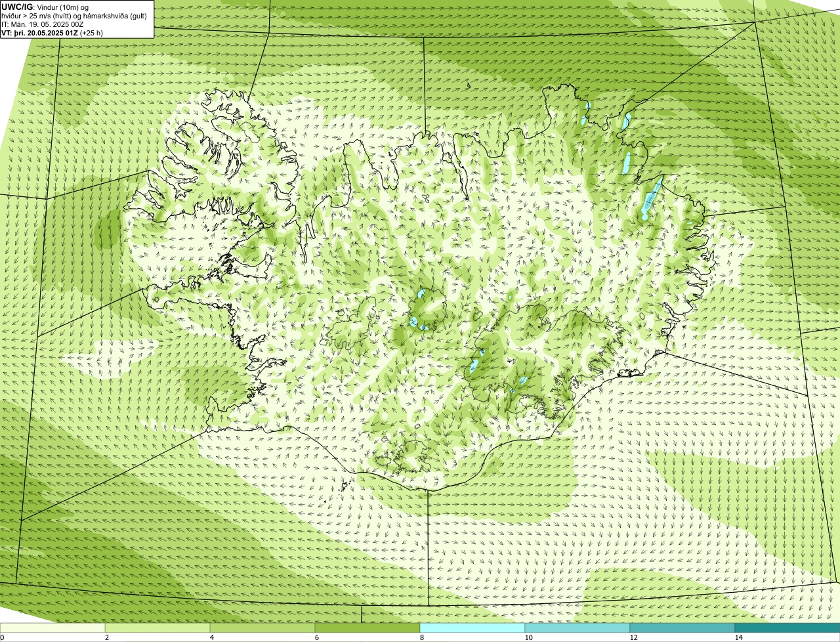Image resolution: width=840 pixels, height=642 pixels.
Task: Click the above-14 m/s dark teal swatch
Action: click(787, 628)
